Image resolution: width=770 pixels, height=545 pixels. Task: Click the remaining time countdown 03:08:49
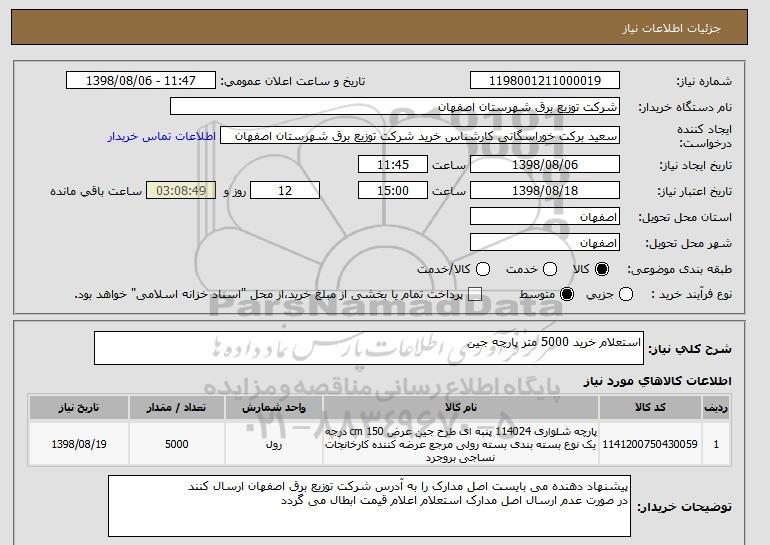point(181,191)
